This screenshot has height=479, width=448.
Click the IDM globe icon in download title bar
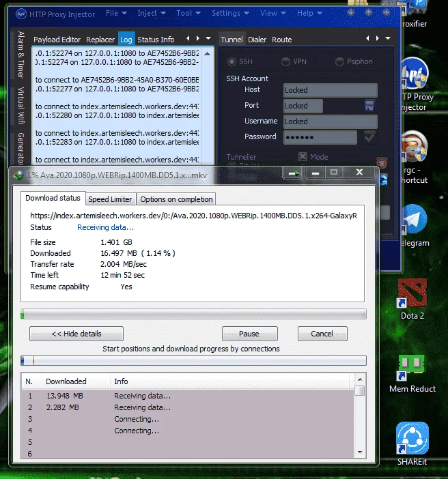coord(18,175)
